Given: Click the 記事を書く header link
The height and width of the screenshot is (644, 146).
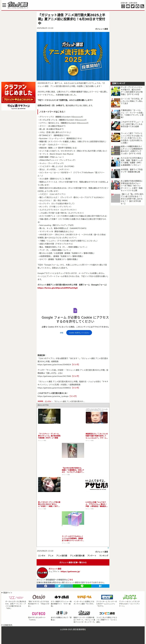Looking at the screenshot, I should [x=125, y=3].
